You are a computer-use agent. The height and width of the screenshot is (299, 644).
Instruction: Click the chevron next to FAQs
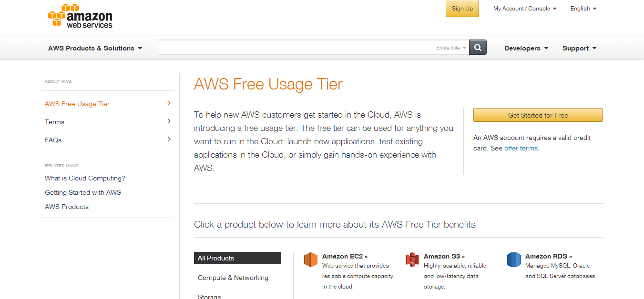tap(169, 140)
